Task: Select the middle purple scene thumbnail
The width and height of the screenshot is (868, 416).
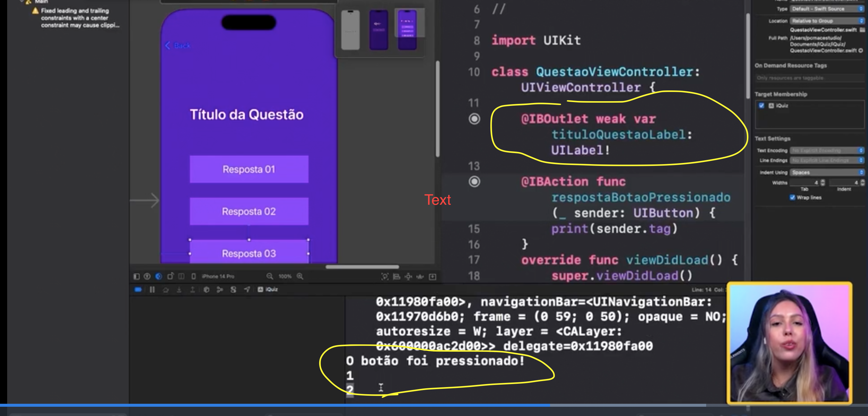Action: [379, 30]
